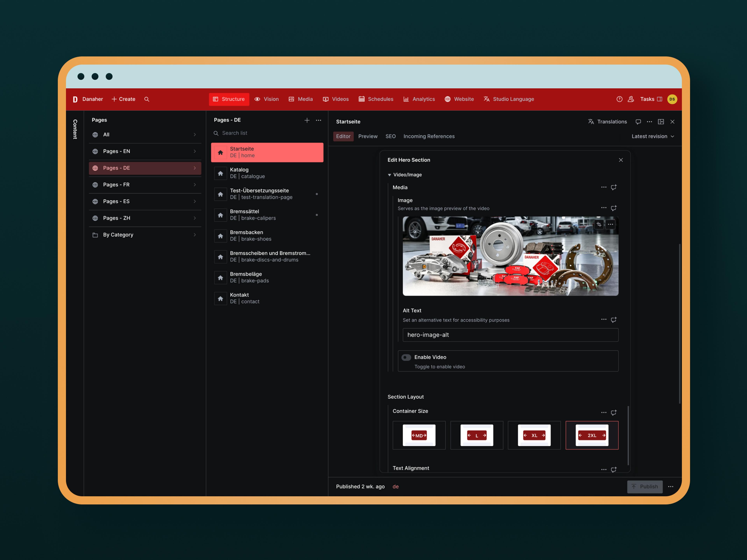Viewport: 747px width, 560px height.
Task: Open the help question-mark icon
Action: coord(619,99)
